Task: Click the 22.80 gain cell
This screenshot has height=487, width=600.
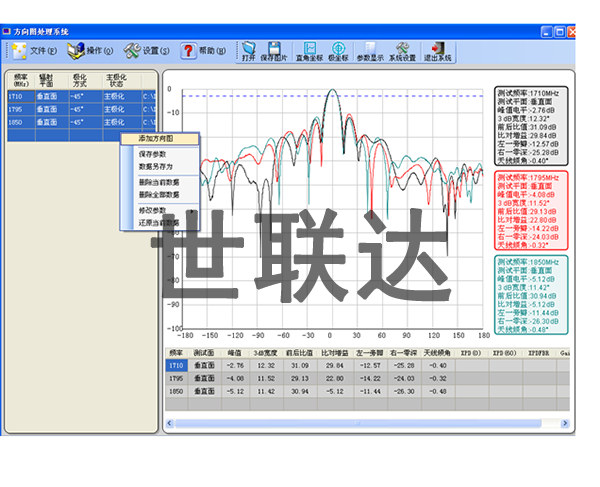Action: click(335, 378)
